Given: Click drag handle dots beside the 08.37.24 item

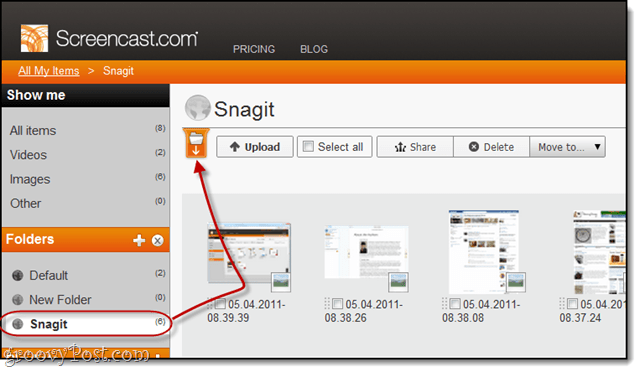Looking at the screenshot, I should click(562, 304).
